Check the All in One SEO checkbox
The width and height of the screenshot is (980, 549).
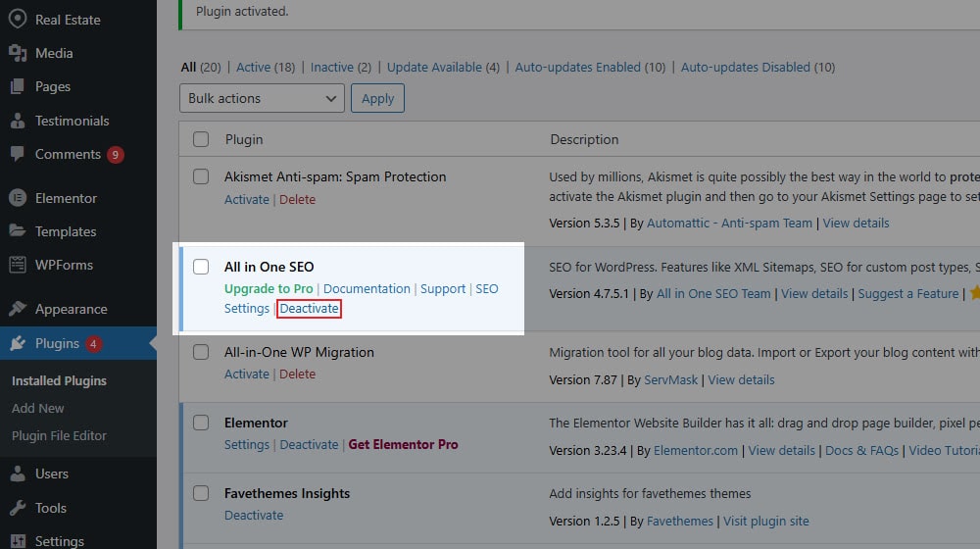pyautogui.click(x=201, y=267)
